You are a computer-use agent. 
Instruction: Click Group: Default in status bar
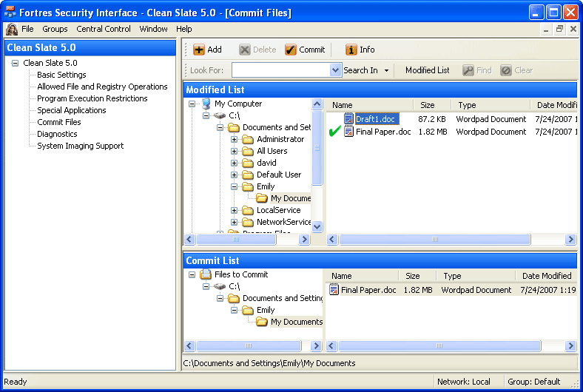(x=534, y=382)
